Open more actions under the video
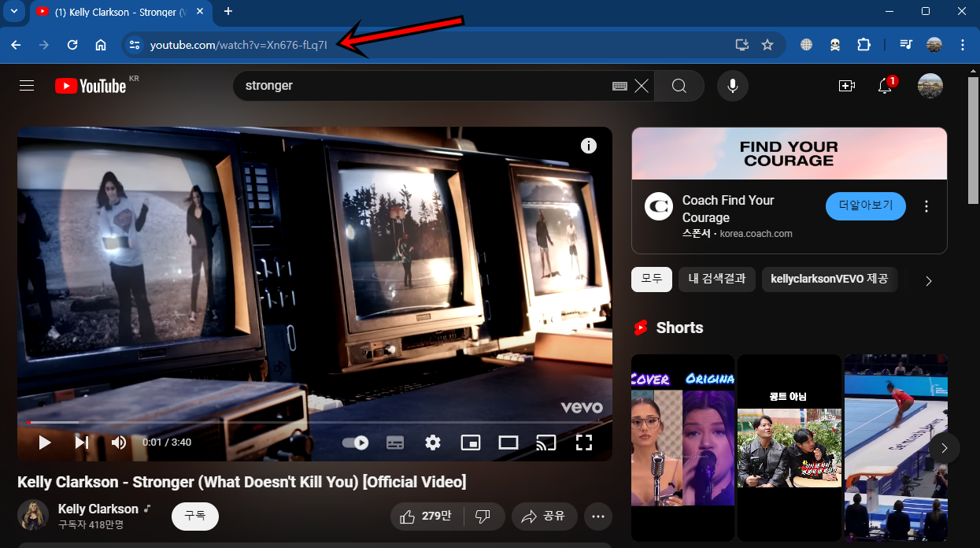Screen dimensions: 980x548 598,517
